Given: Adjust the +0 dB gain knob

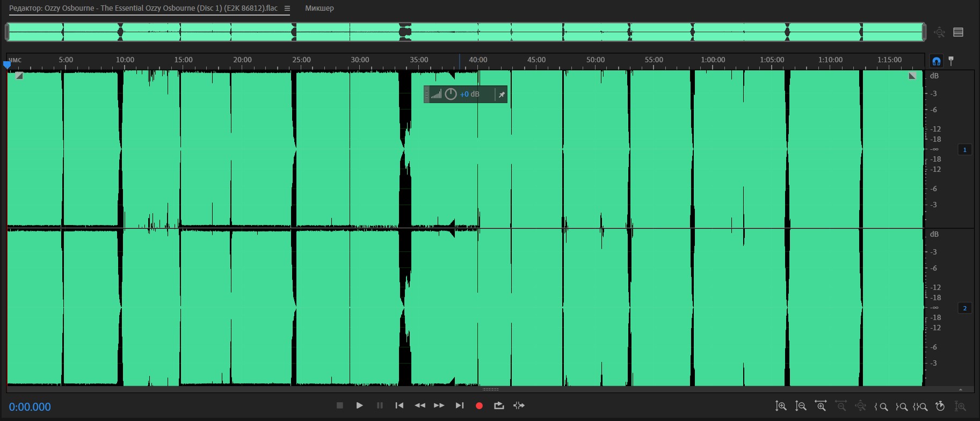Looking at the screenshot, I should pyautogui.click(x=451, y=95).
